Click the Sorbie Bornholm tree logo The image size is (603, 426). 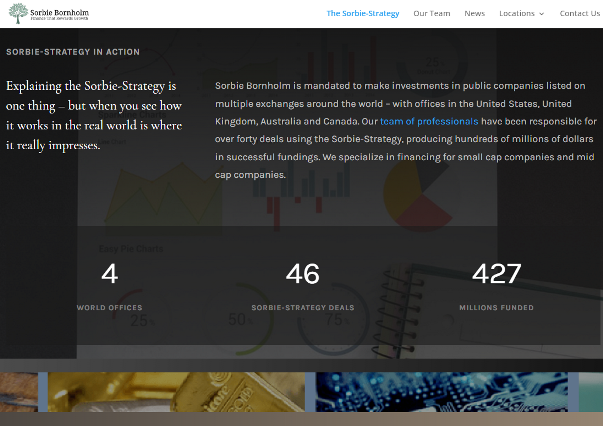(18, 13)
